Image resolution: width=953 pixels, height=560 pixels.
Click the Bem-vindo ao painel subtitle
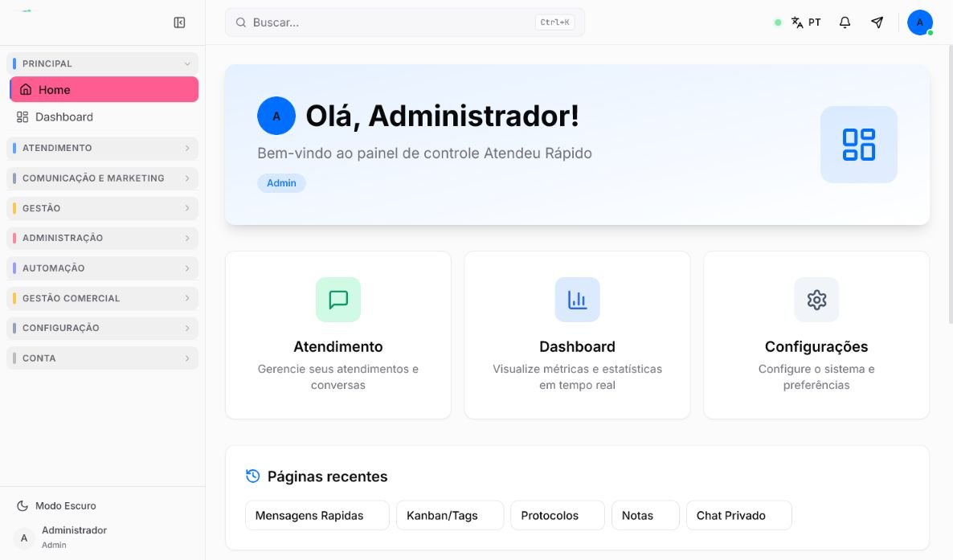coord(424,153)
